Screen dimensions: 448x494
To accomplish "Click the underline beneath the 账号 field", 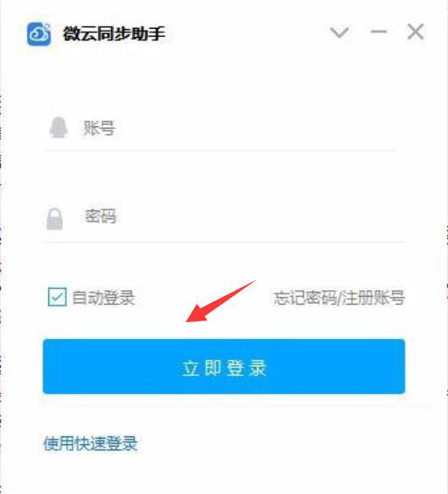I will click(221, 151).
